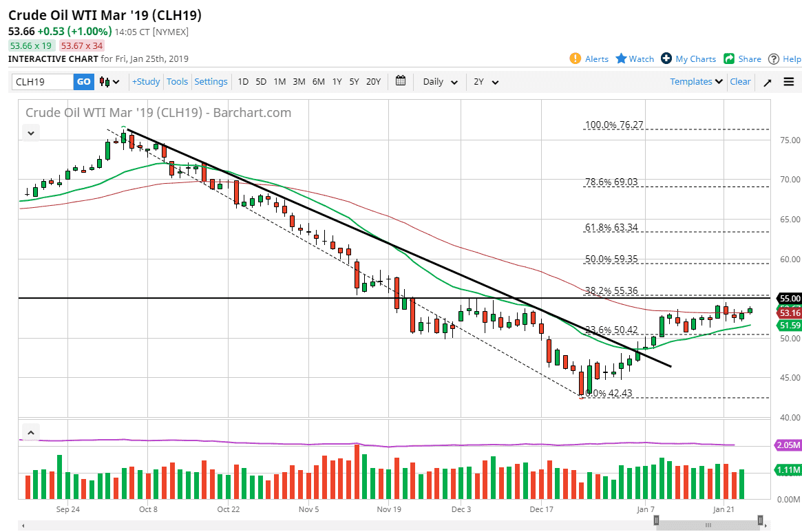Image resolution: width=802 pixels, height=532 pixels.
Task: Click the pop-out chart arrow icon
Action: [x=767, y=81]
